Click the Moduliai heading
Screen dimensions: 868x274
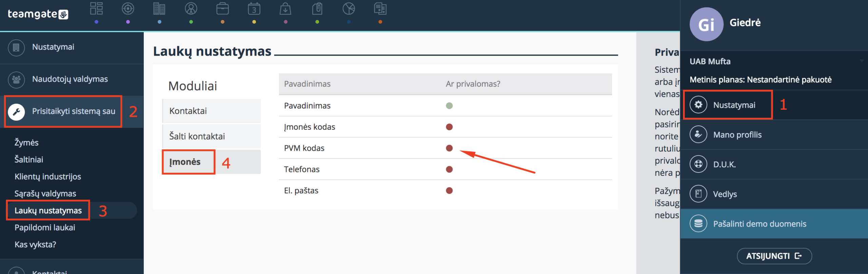click(x=193, y=86)
